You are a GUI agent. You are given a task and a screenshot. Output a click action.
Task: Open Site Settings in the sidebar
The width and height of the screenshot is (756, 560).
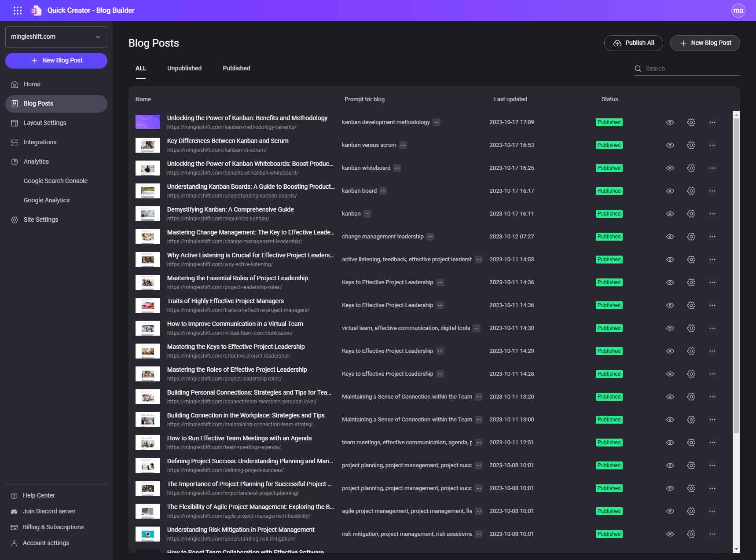[40, 220]
